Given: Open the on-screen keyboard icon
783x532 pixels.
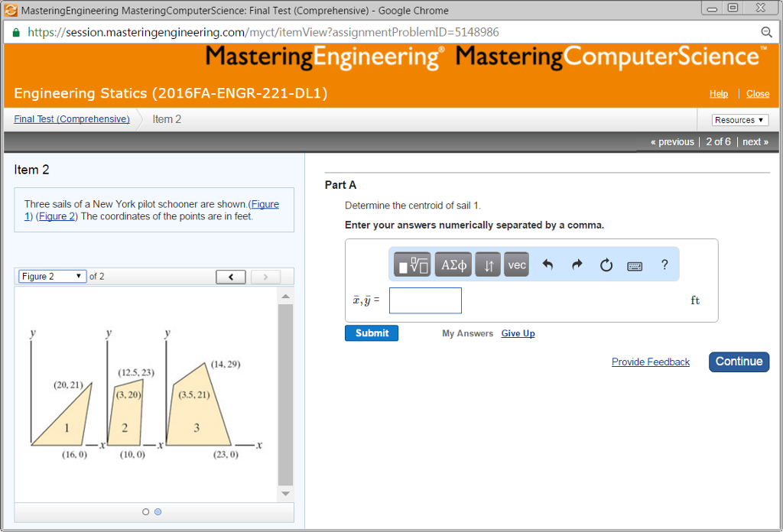Looking at the screenshot, I should 635,264.
